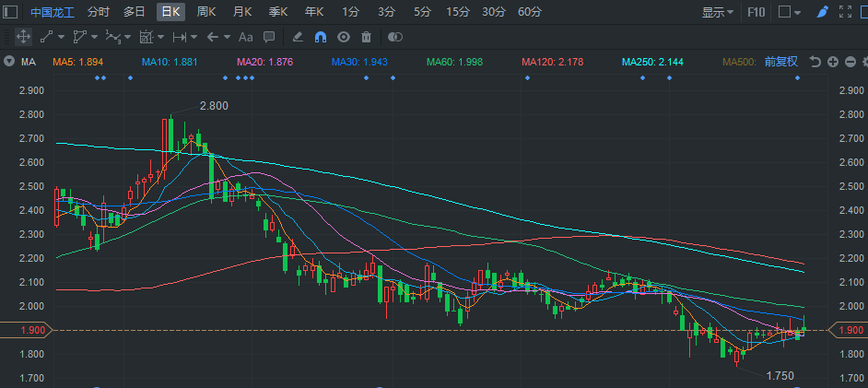The image size is (868, 388).
Task: Switch to the 月K monthly tab
Action: 242,12
